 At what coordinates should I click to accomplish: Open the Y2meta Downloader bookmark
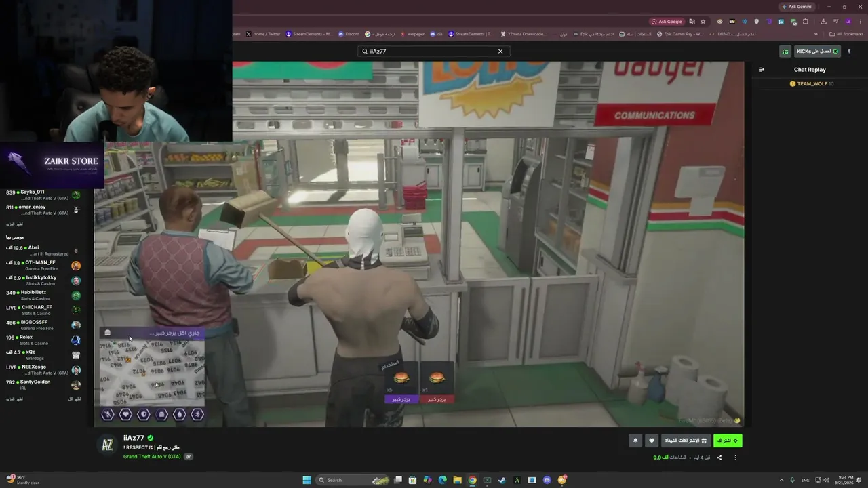point(523,34)
